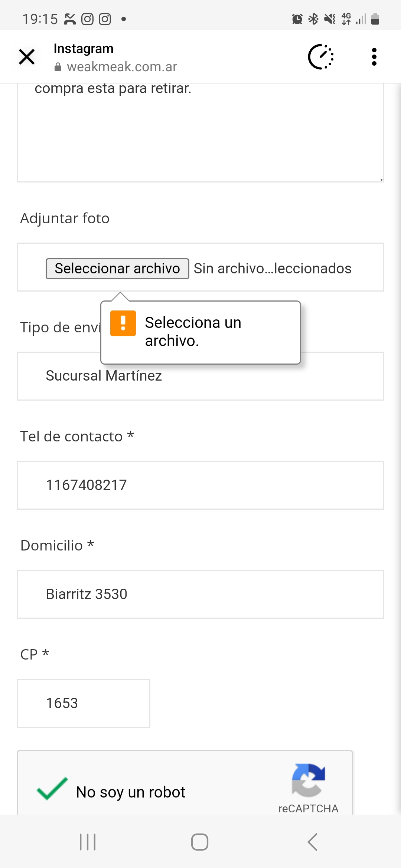Go back using Android back arrow
Viewport: 401px width, 868px height.
pos(313,842)
